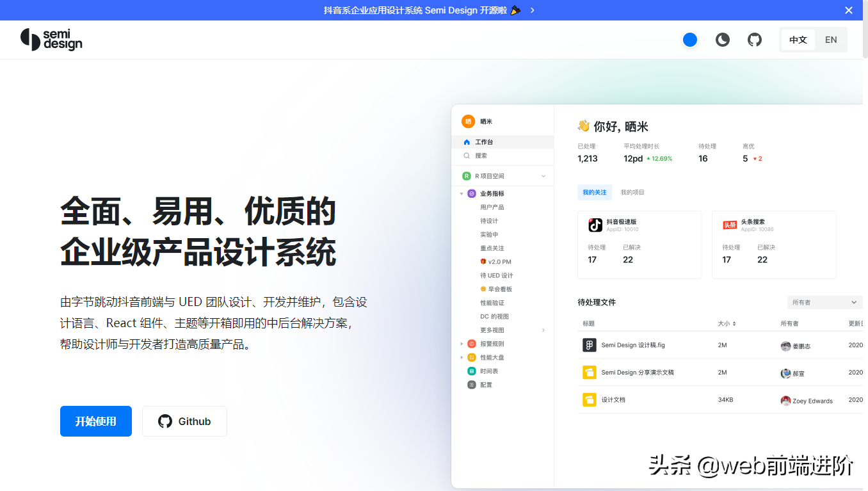
Task: Select 实验中 in the sidebar
Action: coord(489,235)
